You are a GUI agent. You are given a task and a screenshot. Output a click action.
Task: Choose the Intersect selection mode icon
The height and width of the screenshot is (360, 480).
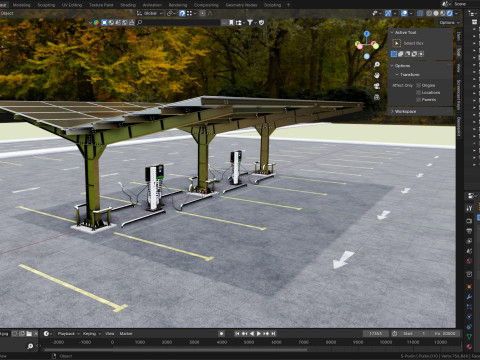421,54
